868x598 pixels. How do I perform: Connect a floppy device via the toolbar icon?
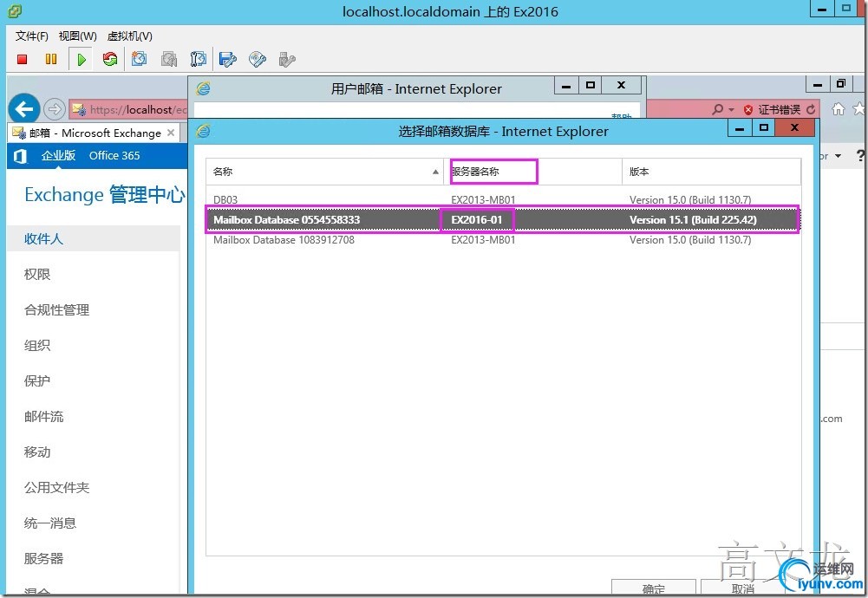click(227, 59)
